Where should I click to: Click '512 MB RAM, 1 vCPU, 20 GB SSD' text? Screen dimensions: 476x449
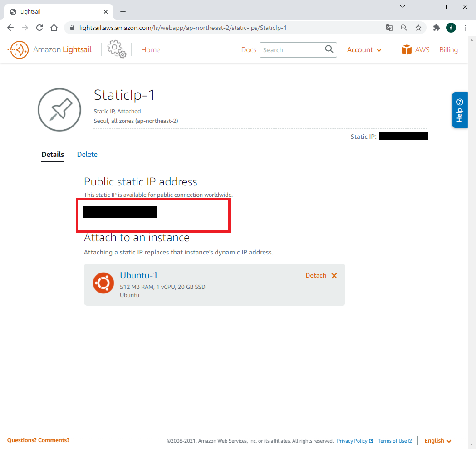162,287
